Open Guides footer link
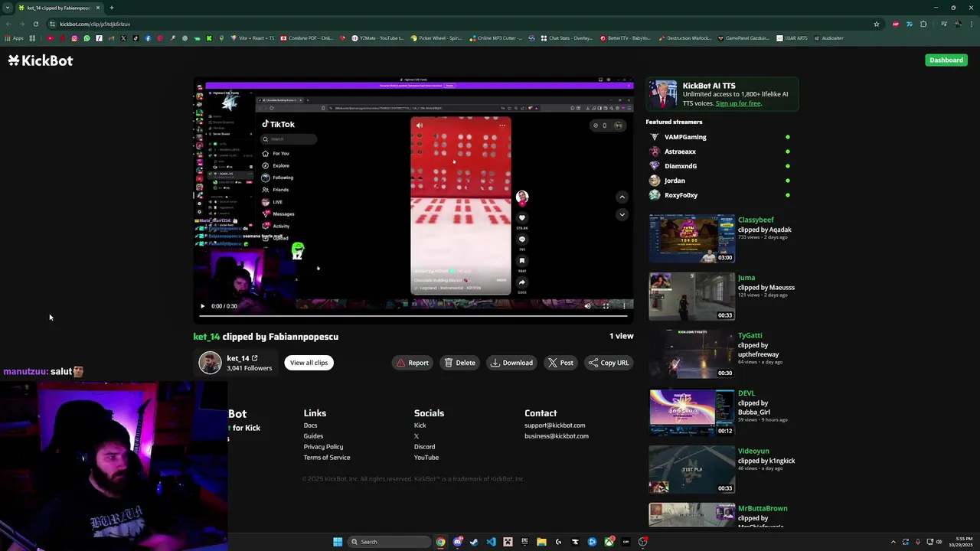Screen dimensions: 980x551 (x=313, y=436)
